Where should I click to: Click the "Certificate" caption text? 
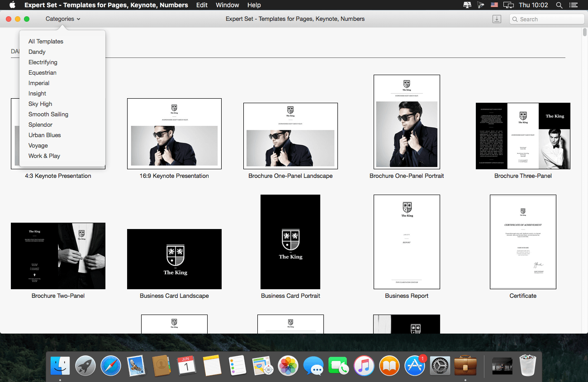[523, 296]
